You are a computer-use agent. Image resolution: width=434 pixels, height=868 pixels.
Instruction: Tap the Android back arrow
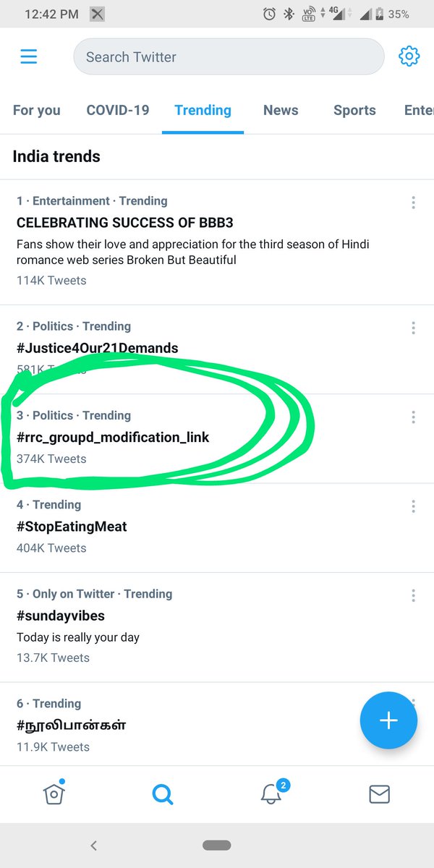(93, 845)
